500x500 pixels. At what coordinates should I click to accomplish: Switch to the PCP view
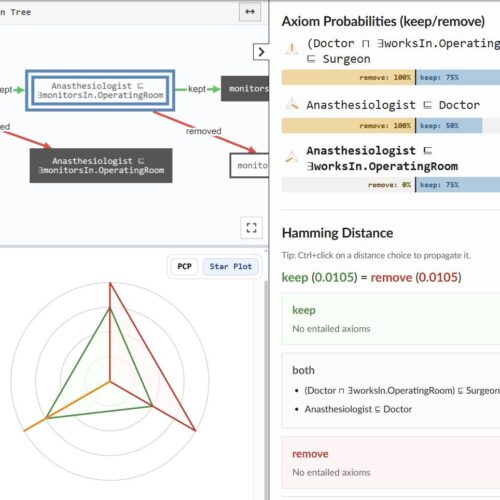(x=184, y=266)
